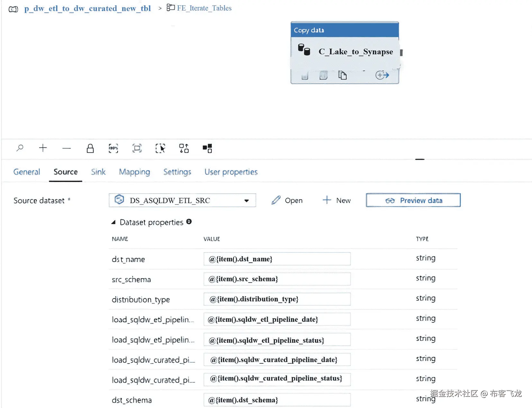This screenshot has height=408, width=532.
Task: Click the ForEach icon beside FE_Iterate_Tables
Action: point(170,7)
